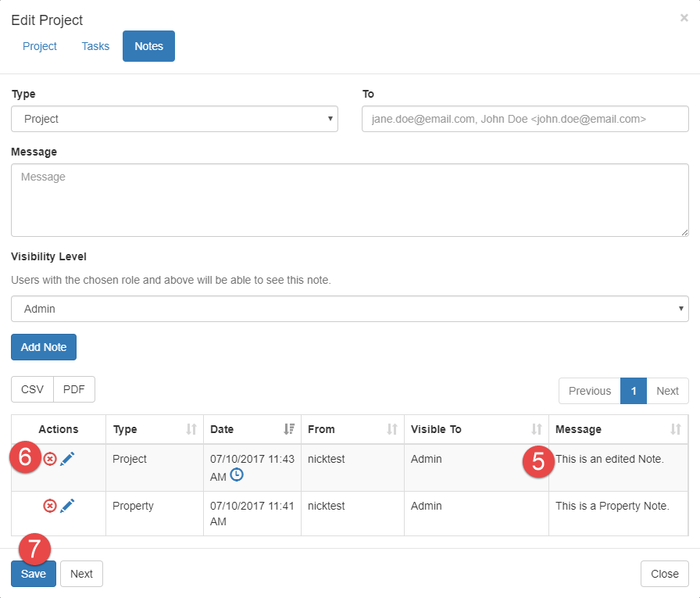Edit the Project note with pencil icon
Viewport: 700px width, 598px height.
(x=67, y=460)
